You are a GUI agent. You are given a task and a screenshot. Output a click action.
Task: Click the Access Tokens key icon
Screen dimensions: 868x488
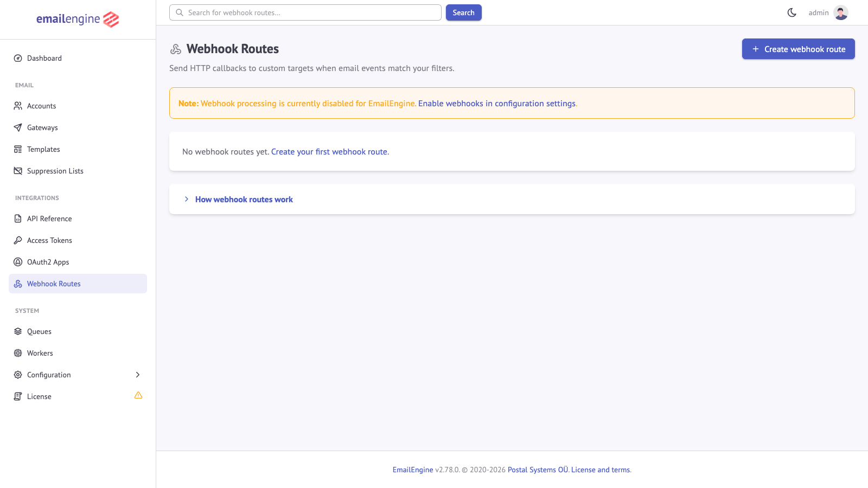(18, 240)
